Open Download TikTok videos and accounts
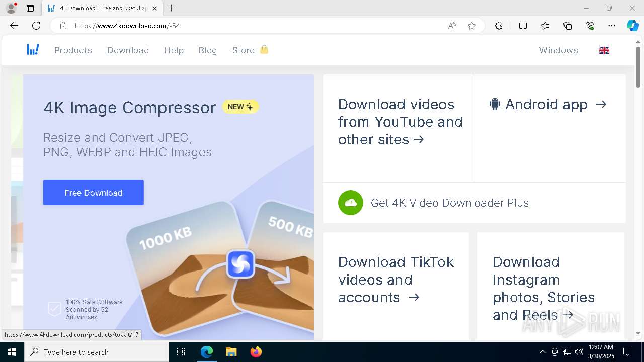Screen dimensions: 644x362 point(396,280)
